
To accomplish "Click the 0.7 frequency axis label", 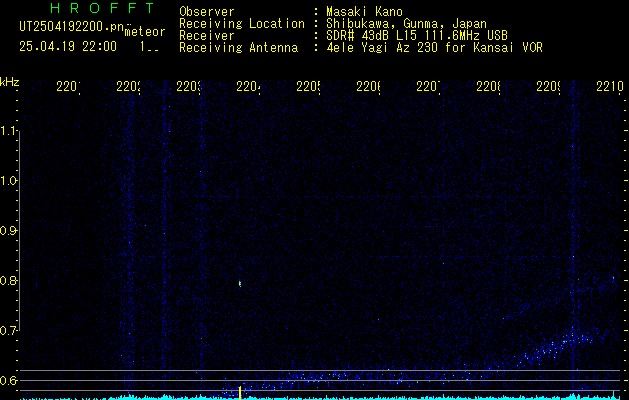I will pyautogui.click(x=8, y=331).
